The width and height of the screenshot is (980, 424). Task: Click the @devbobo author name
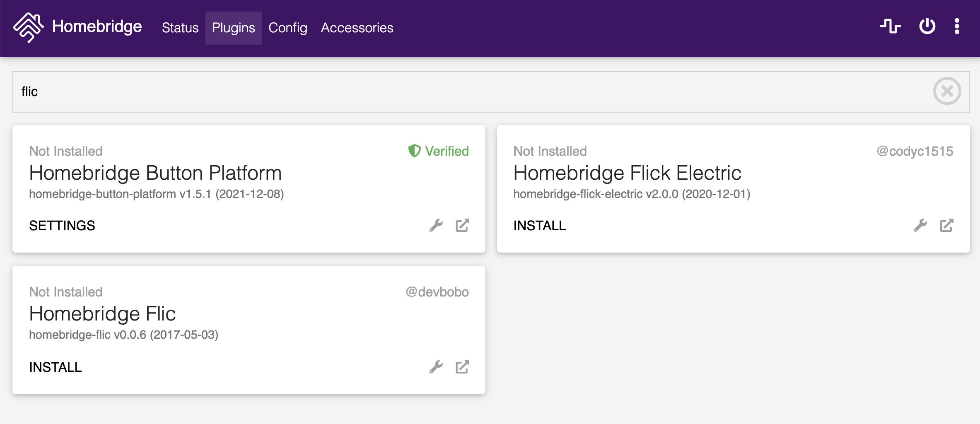437,292
